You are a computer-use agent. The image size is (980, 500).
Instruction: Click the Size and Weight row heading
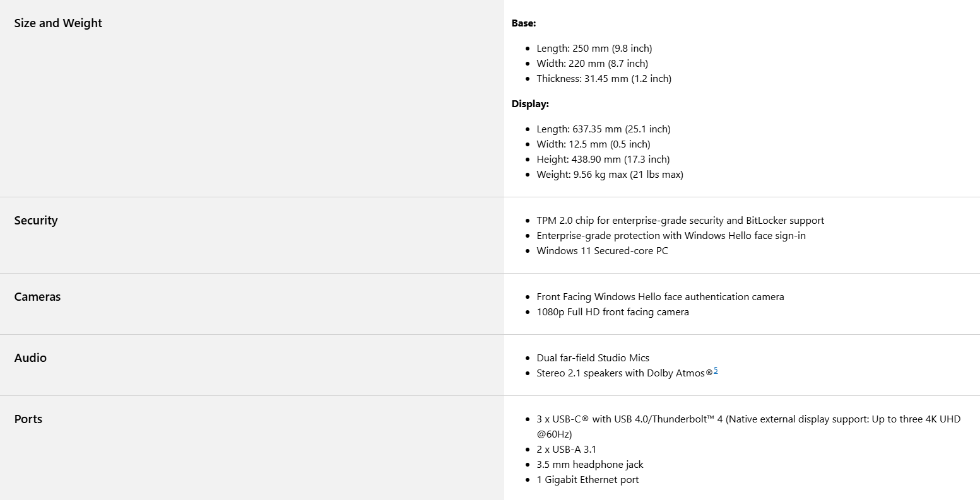point(58,23)
